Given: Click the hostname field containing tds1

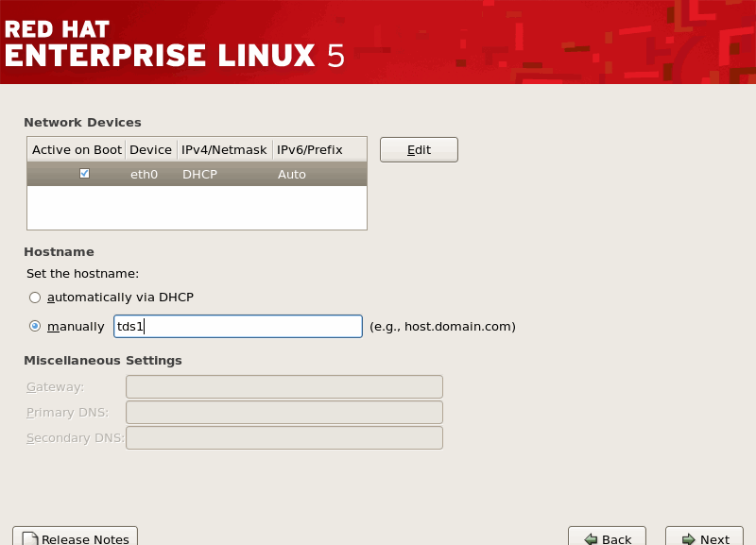Looking at the screenshot, I should (237, 326).
